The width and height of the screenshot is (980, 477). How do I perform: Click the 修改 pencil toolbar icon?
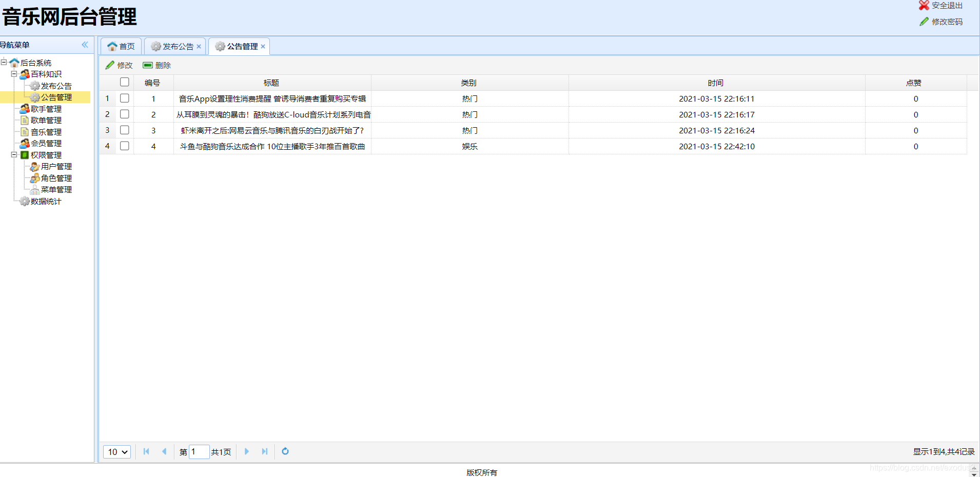110,65
